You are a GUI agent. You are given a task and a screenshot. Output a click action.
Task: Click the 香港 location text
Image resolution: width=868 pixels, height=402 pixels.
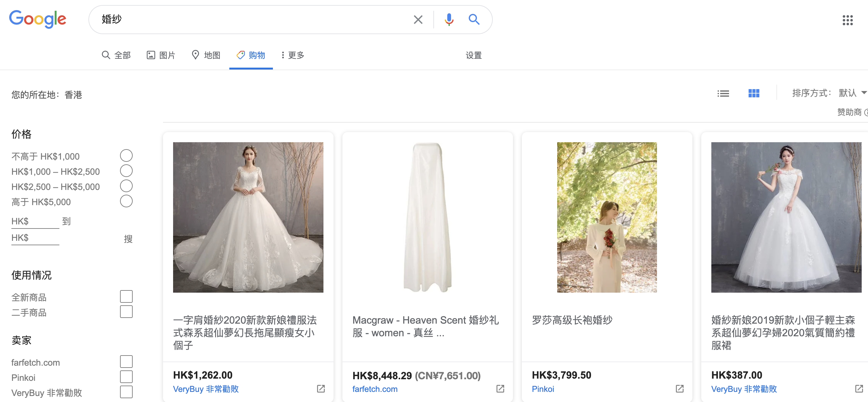coord(73,95)
